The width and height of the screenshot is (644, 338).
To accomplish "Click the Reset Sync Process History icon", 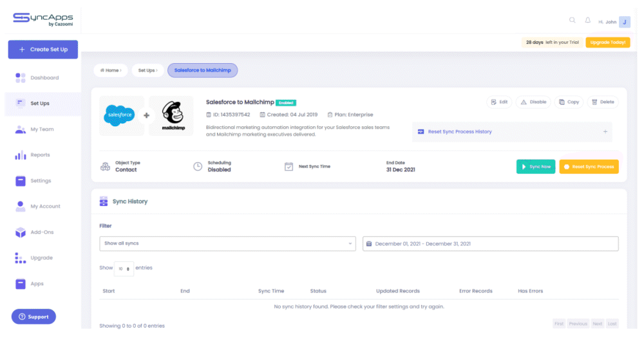I will click(x=421, y=132).
